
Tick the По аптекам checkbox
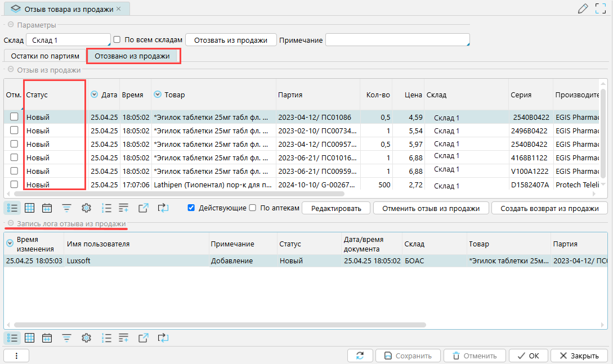[x=253, y=208]
